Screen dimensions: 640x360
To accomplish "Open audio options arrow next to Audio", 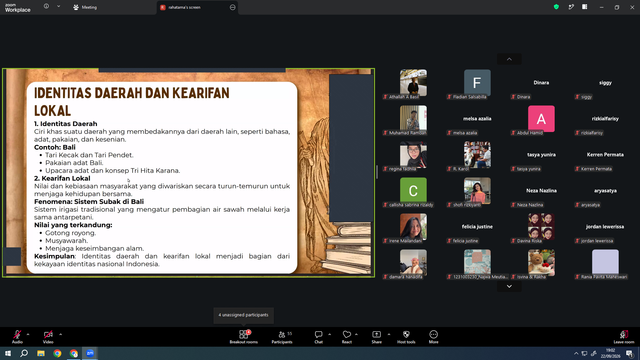I will tap(28, 334).
